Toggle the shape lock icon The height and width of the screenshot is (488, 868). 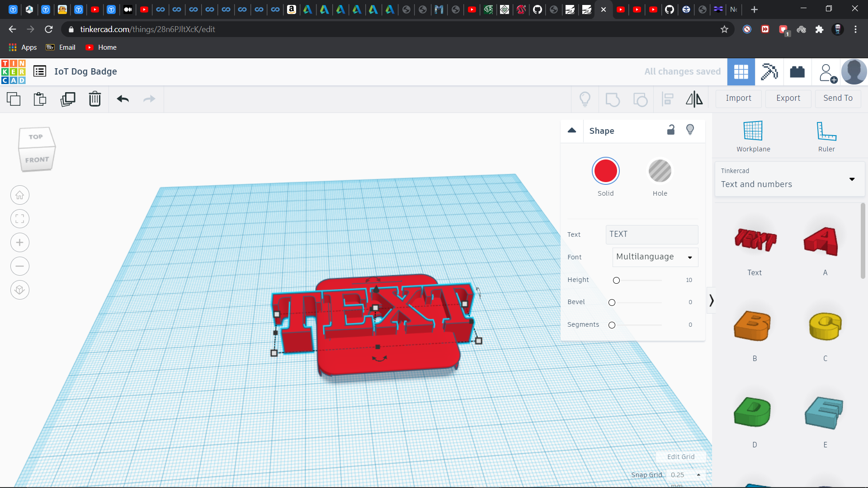(x=671, y=130)
